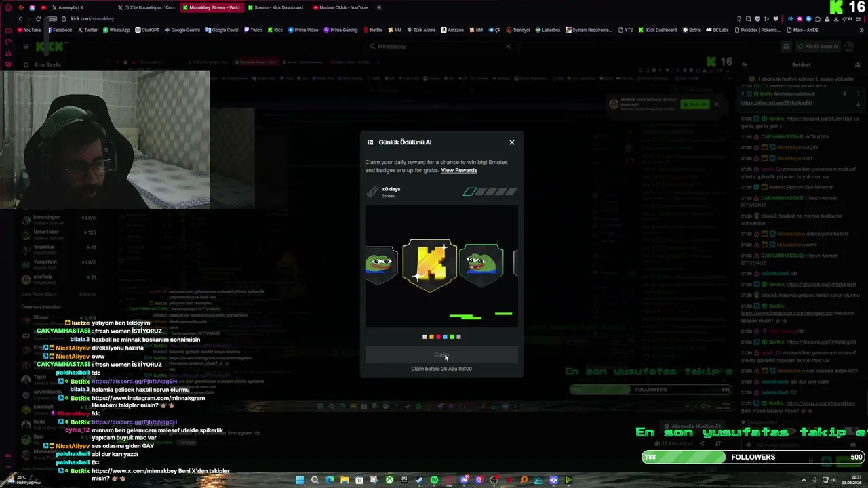Open the discord.gg link in Sohbet chat
This screenshot has width=868, height=488.
[x=776, y=102]
